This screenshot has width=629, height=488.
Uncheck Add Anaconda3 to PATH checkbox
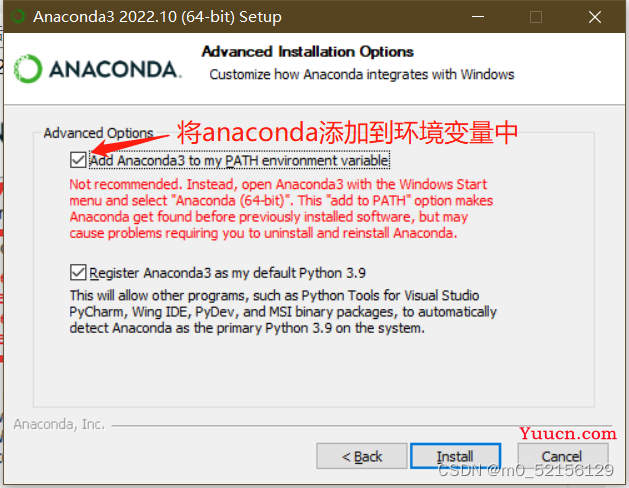point(78,160)
